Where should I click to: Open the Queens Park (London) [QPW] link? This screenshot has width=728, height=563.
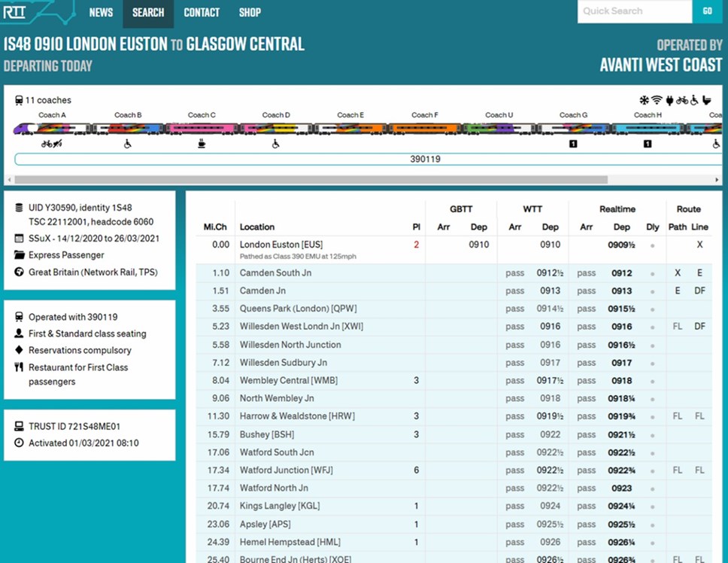tap(298, 309)
